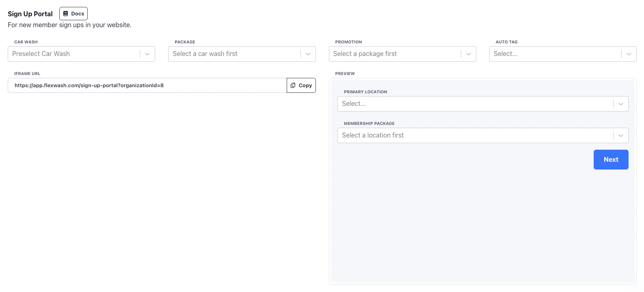Viewport: 644px width, 292px height.
Task: Click the Copy button text
Action: (305, 86)
